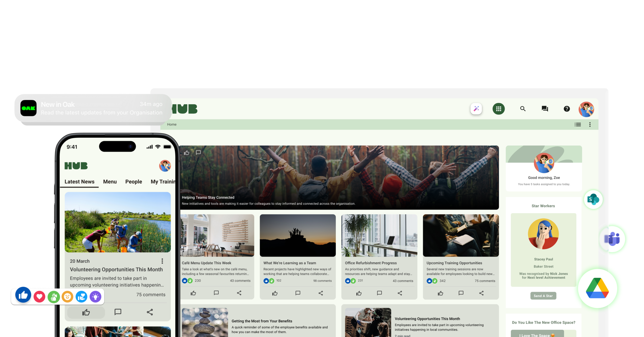Click the search magnifier icon in header
This screenshot has width=644, height=337.
(x=523, y=109)
